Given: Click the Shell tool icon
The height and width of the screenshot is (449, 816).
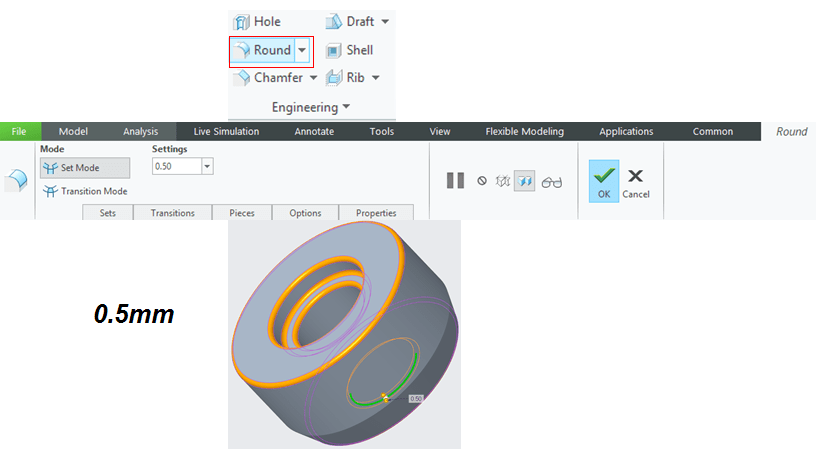Looking at the screenshot, I should (x=333, y=50).
